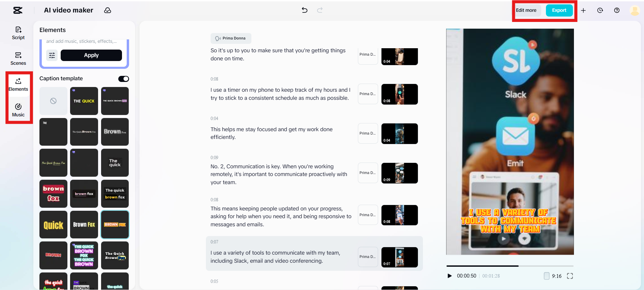
Task: Open the sliders settings icon beside Apply
Action: pyautogui.click(x=52, y=55)
